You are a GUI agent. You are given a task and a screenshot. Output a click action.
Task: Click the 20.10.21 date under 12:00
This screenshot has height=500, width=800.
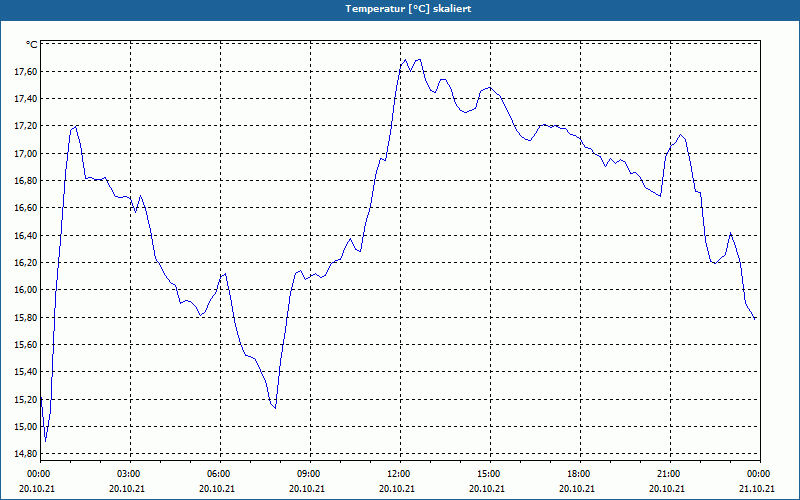pyautogui.click(x=397, y=489)
